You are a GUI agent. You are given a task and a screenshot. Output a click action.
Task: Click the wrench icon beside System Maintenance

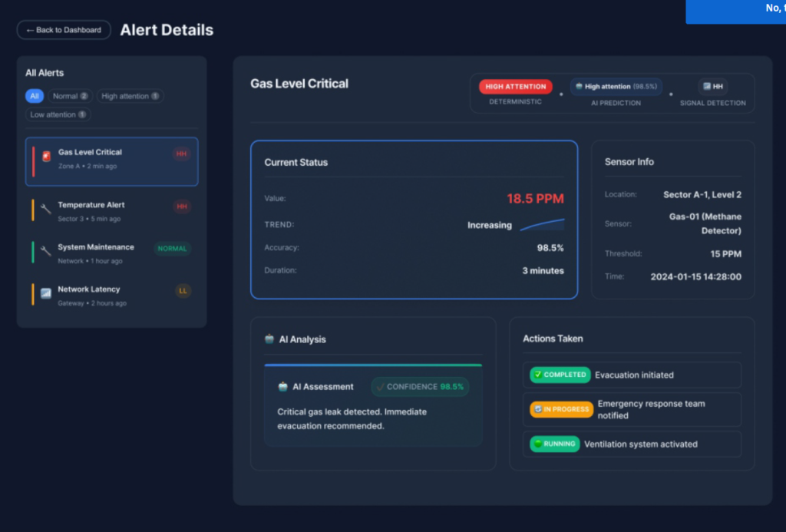[x=45, y=251]
